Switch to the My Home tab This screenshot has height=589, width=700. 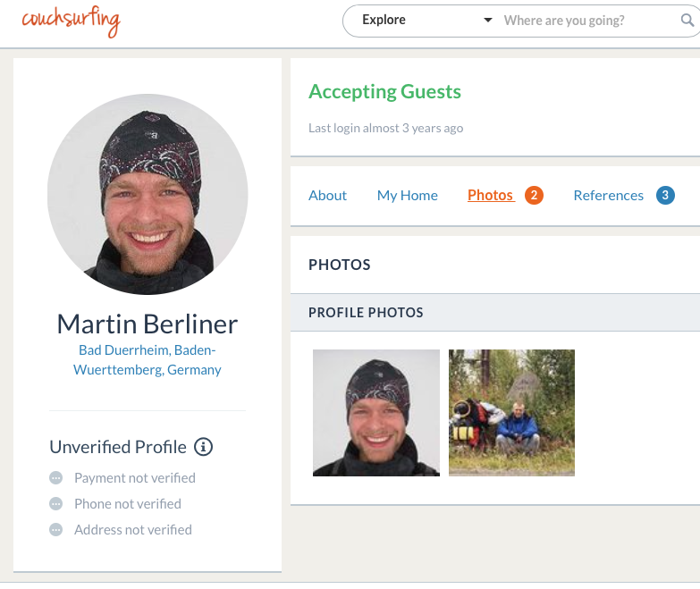407,196
